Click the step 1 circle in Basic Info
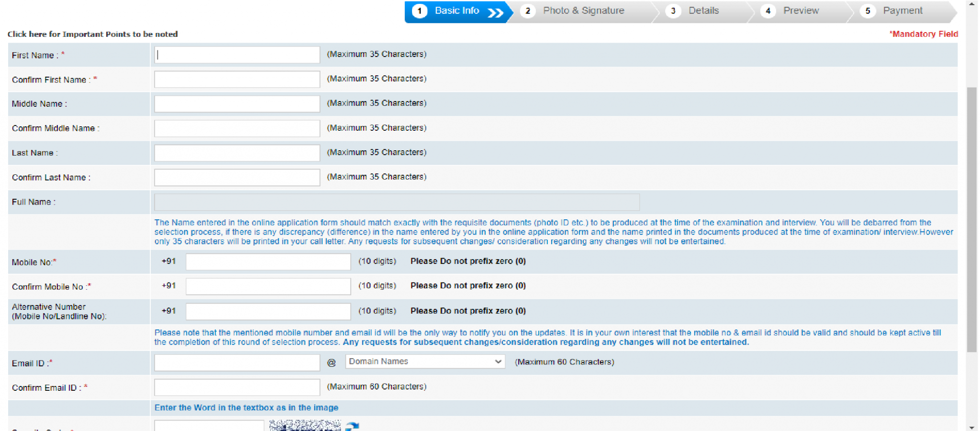980x431 pixels. click(x=420, y=11)
